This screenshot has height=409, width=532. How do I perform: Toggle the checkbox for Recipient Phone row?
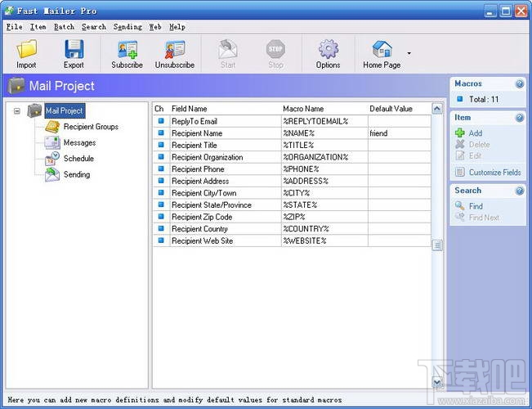(161, 169)
